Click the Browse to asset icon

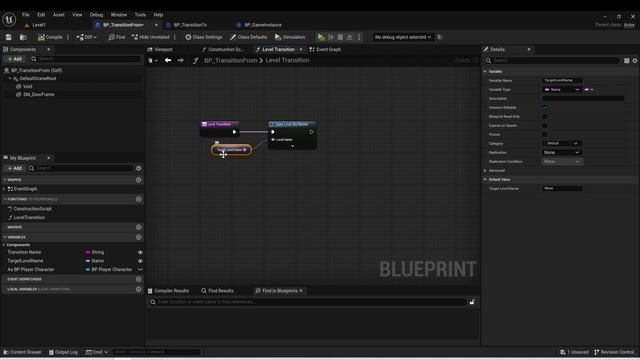(23, 37)
